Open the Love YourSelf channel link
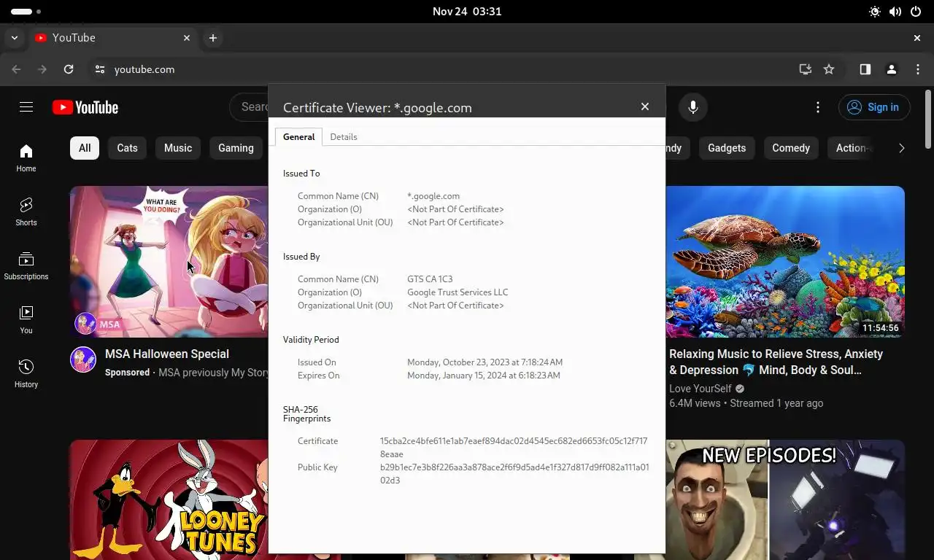This screenshot has width=934, height=560. pos(700,389)
